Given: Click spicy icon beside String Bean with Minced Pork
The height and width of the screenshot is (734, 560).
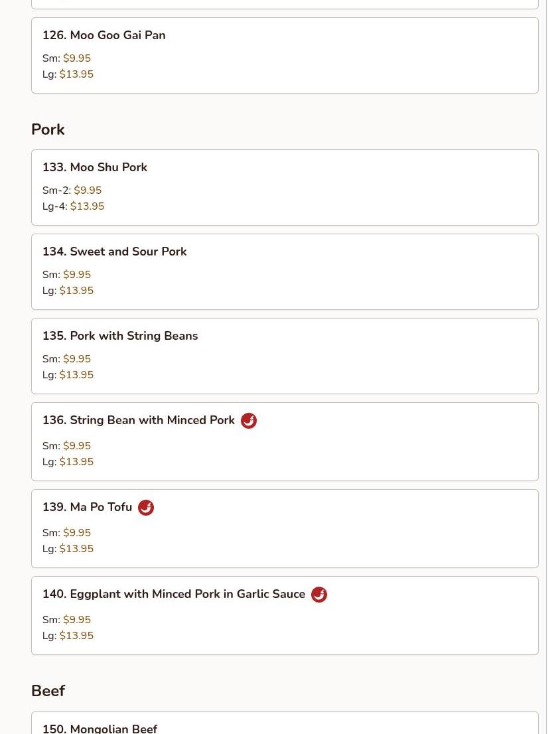Looking at the screenshot, I should click(249, 421).
